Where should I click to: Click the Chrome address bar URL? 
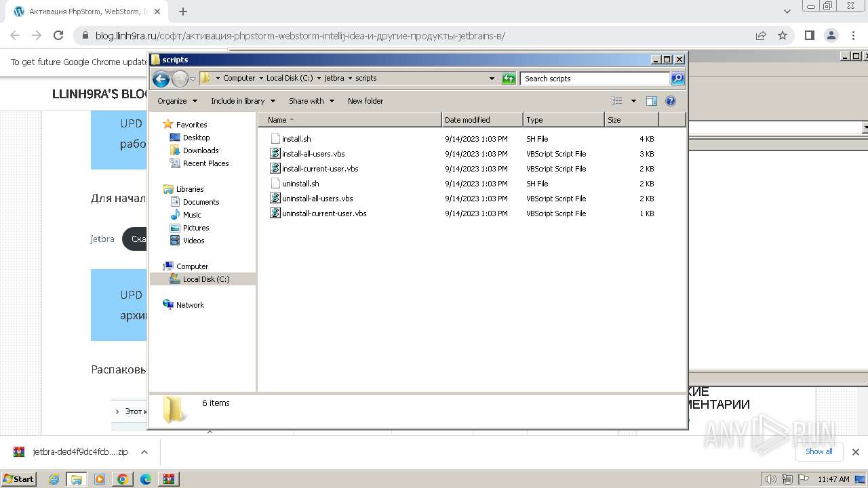[x=300, y=36]
